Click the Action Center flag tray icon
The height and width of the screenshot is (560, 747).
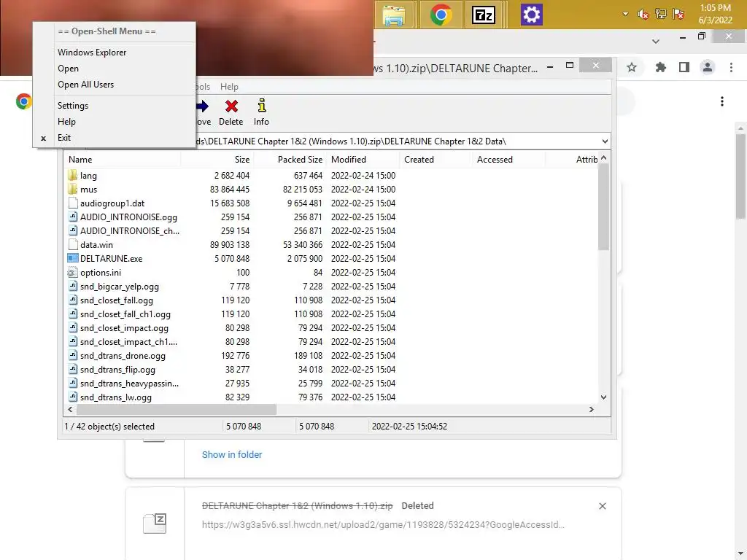coord(678,14)
